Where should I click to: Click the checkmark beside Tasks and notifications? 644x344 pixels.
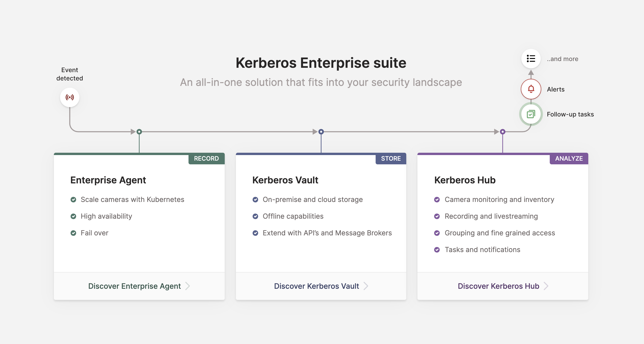(x=437, y=250)
